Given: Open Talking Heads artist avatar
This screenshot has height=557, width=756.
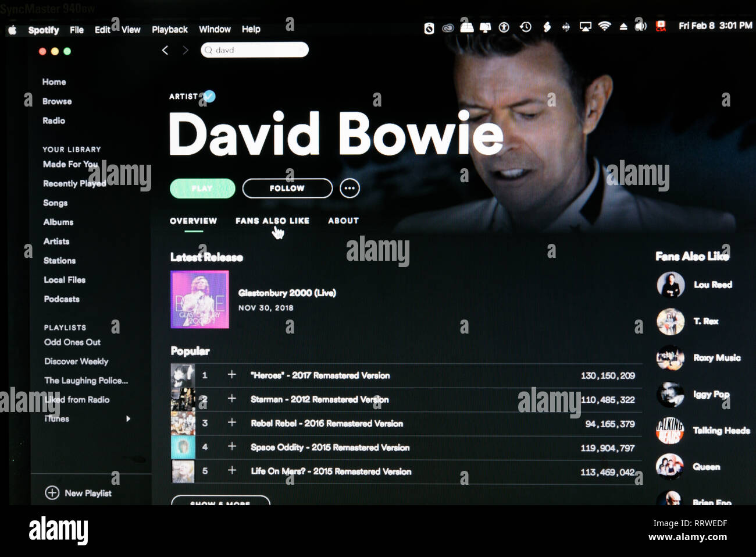Looking at the screenshot, I should coord(671,431).
